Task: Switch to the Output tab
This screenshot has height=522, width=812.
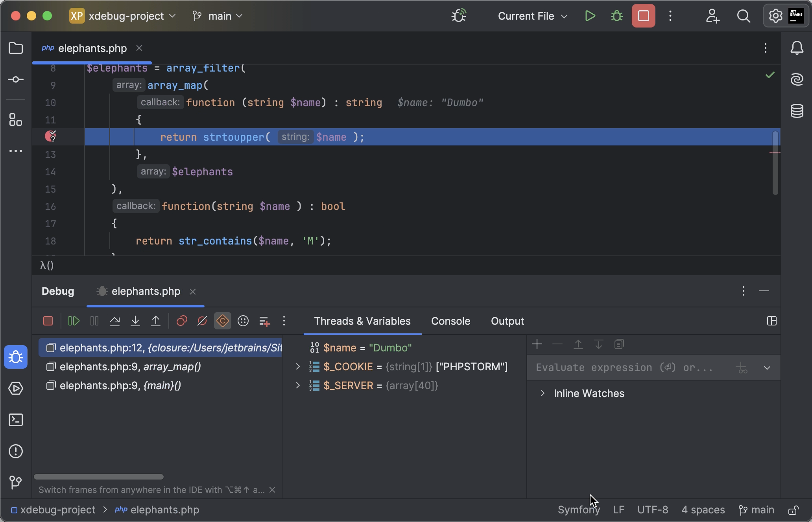Action: pyautogui.click(x=507, y=321)
